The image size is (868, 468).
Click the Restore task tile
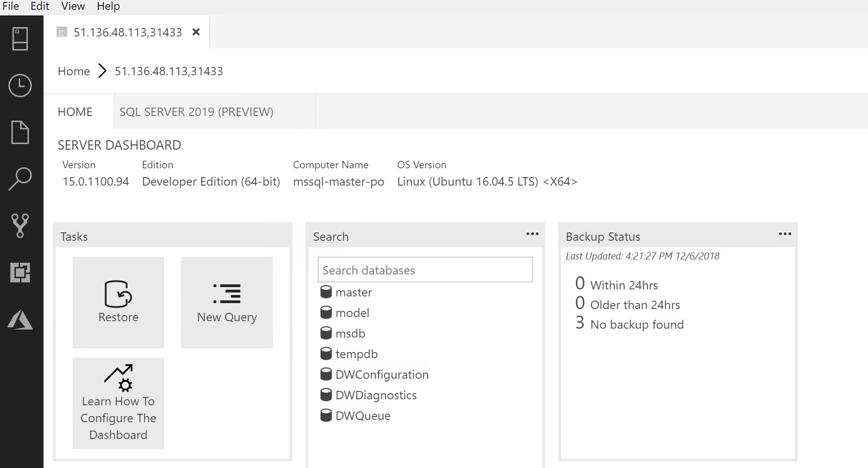tap(118, 302)
